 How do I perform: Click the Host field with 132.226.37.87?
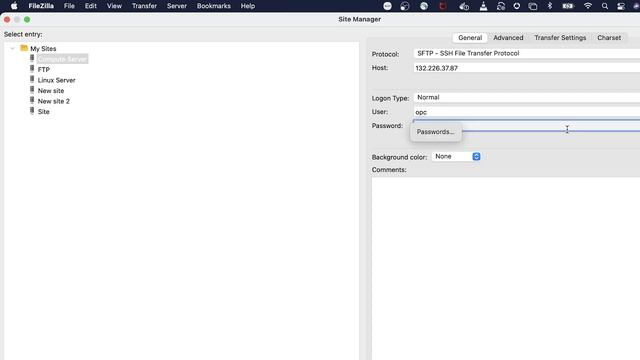tap(527, 68)
